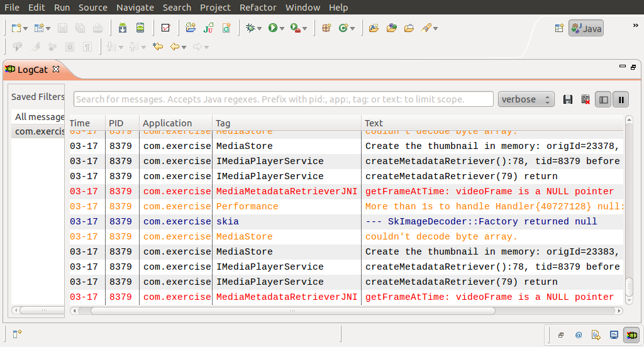644x347 pixels.
Task: Expand Search flashlight dropdown arrow
Action: (435, 28)
